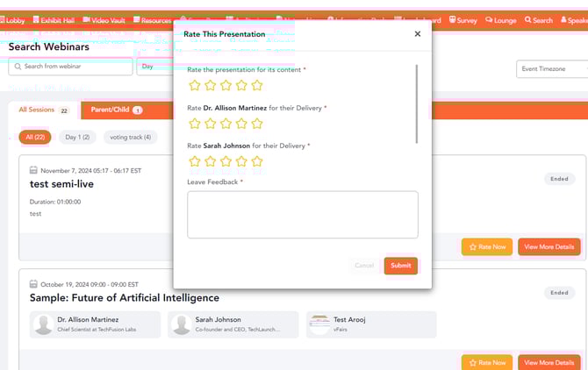The image size is (588, 370).
Task: Submit the presentation rating
Action: click(400, 266)
